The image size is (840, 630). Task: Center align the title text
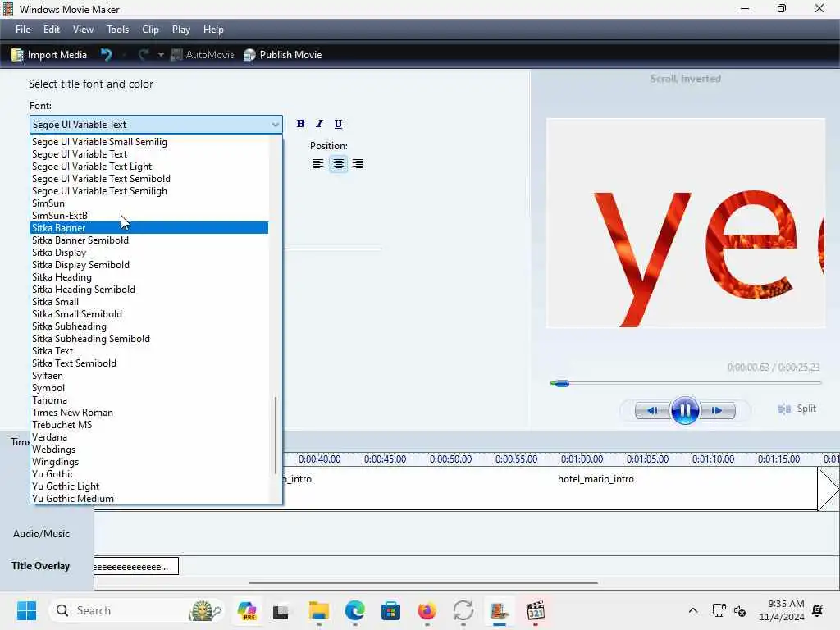[338, 164]
